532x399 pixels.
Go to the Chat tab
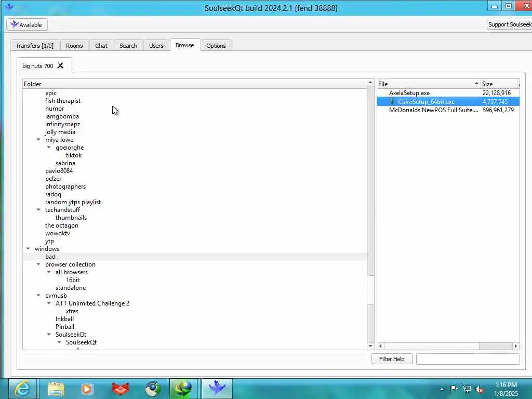click(101, 46)
